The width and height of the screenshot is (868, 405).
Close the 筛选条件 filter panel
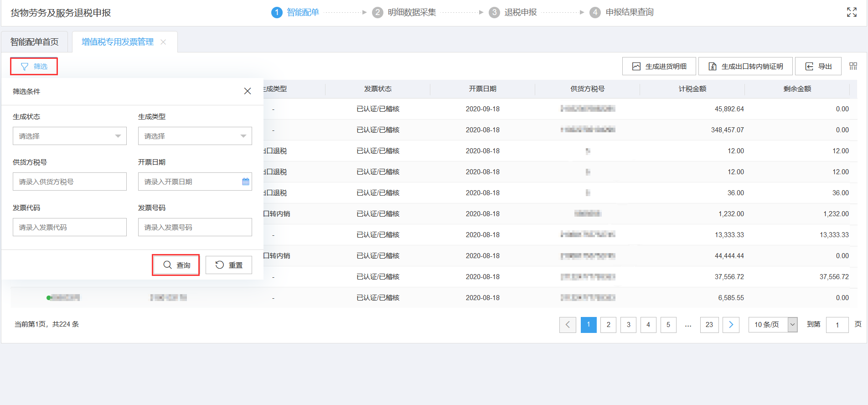click(247, 91)
